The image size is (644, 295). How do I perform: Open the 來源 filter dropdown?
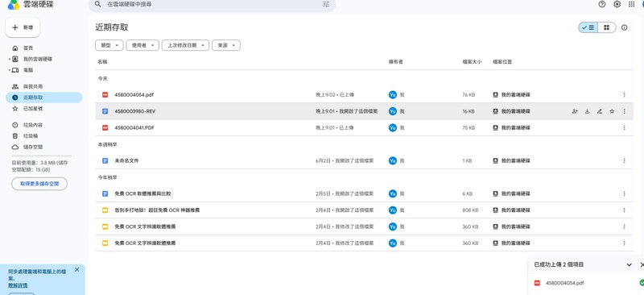coord(226,45)
